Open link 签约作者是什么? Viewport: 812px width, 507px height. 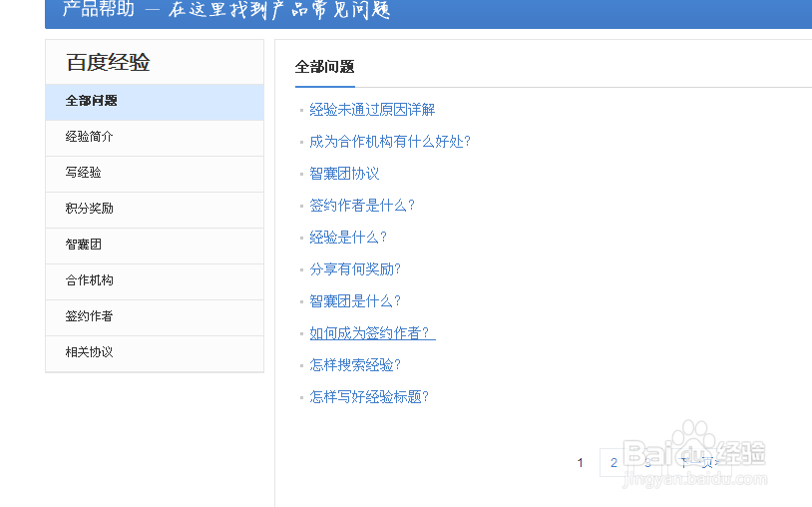pos(362,206)
